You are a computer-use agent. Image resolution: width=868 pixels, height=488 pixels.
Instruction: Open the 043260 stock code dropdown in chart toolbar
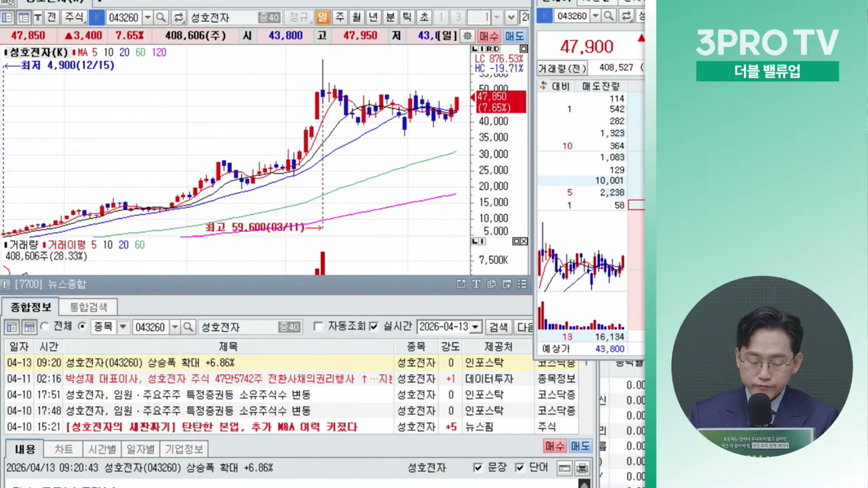pyautogui.click(x=147, y=18)
